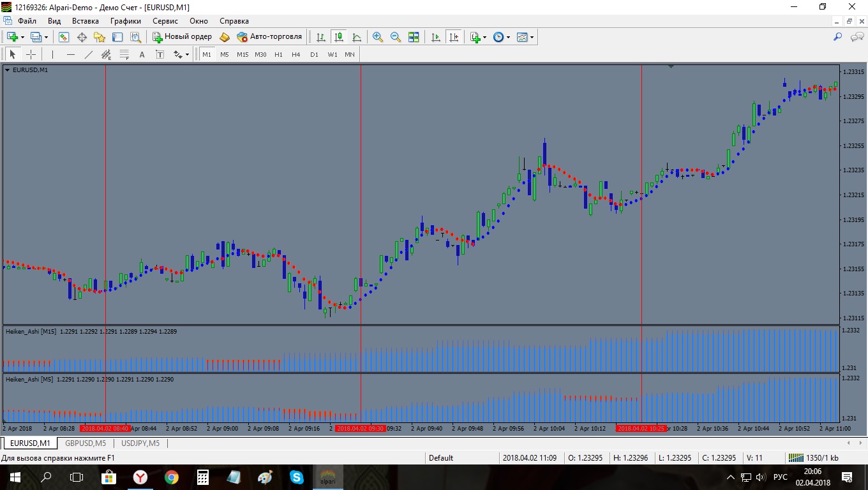Click connection status 1350/1 kb indicator
The width and height of the screenshot is (868, 490).
pyautogui.click(x=814, y=457)
